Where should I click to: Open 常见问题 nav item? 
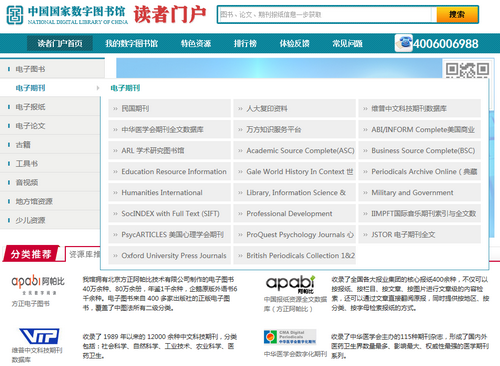(x=347, y=43)
